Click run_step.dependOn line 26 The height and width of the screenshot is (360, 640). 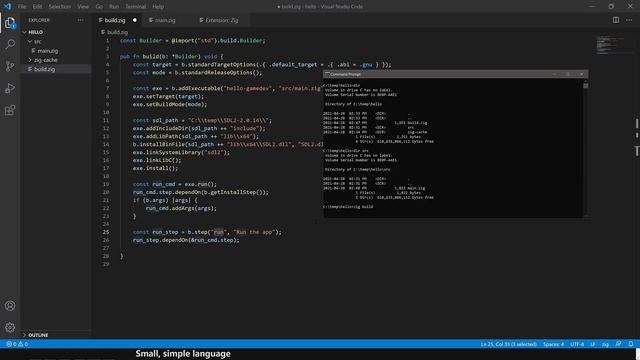[x=186, y=240]
